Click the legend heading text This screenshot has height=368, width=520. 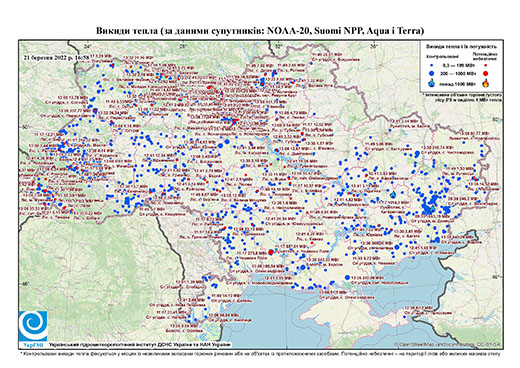[462, 47]
